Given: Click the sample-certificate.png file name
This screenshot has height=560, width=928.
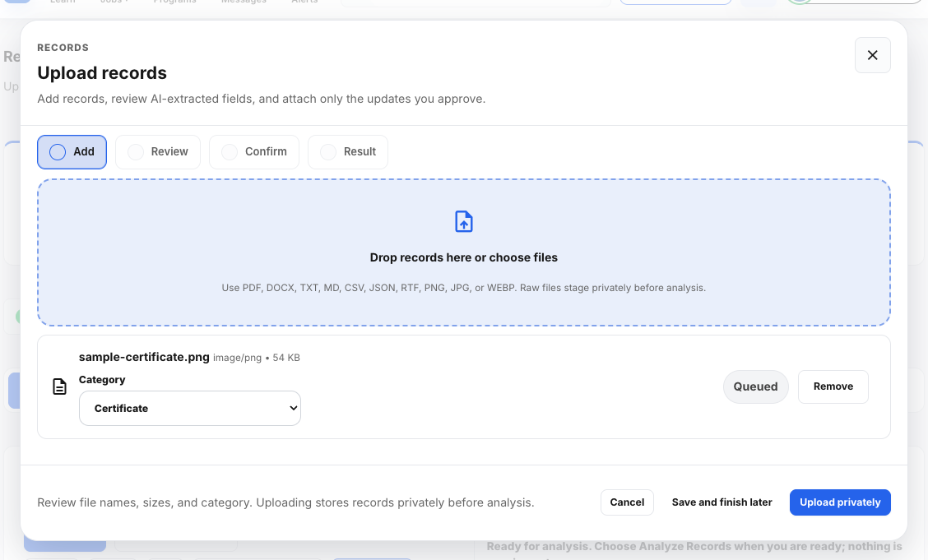Looking at the screenshot, I should (145, 357).
